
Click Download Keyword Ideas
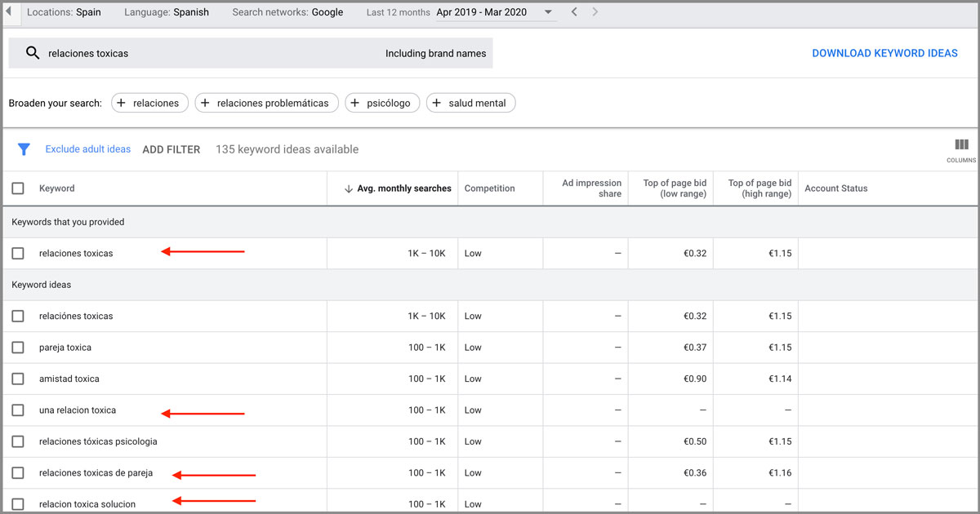pyautogui.click(x=884, y=53)
